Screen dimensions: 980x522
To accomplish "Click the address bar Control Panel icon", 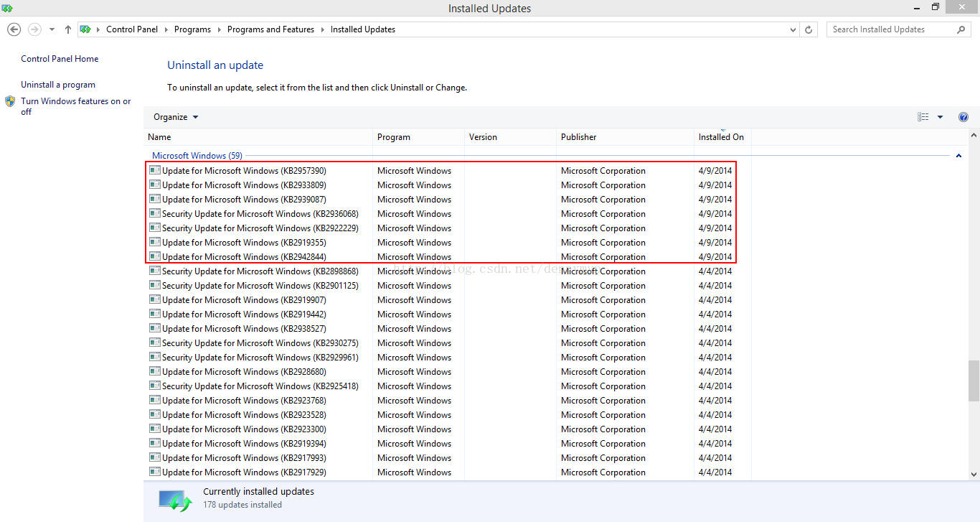I will pos(85,29).
